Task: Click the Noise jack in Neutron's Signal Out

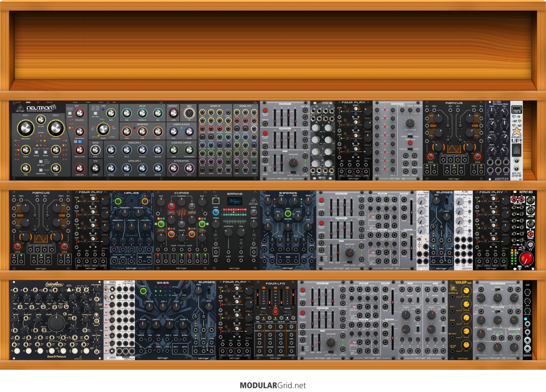Action: pyautogui.click(x=254, y=129)
